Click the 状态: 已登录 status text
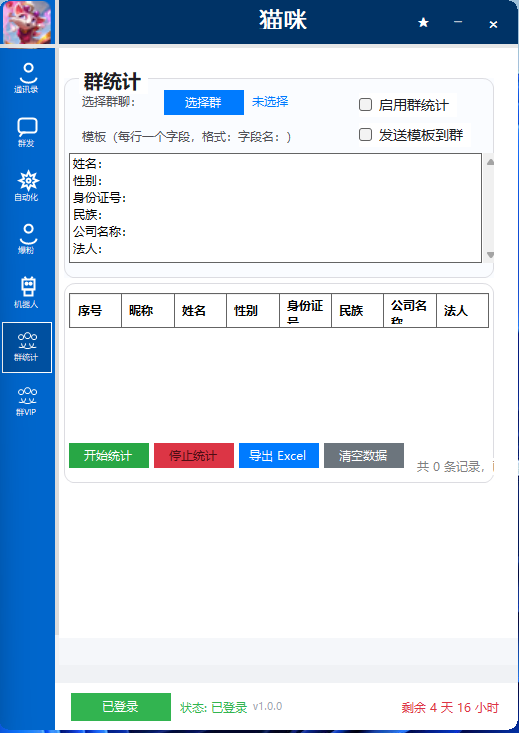 [213, 707]
